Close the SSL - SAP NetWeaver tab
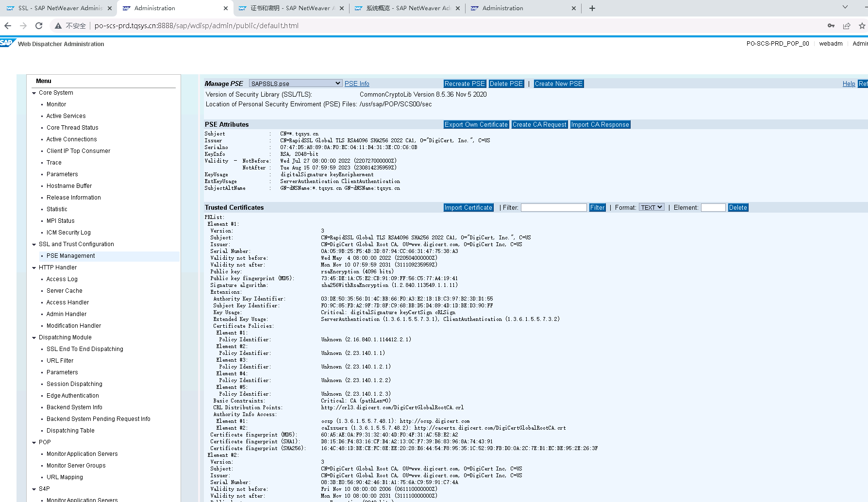 [x=110, y=8]
